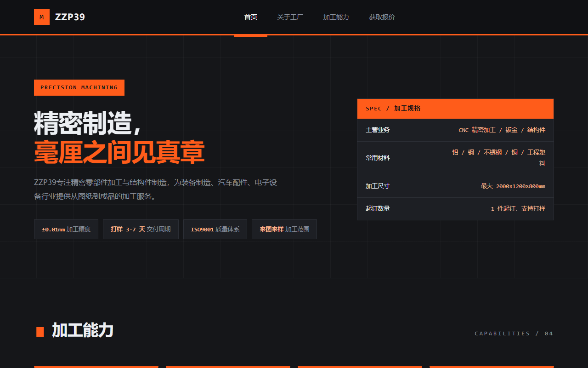The width and height of the screenshot is (588, 368).
Task: Select the 打样 3-7 天 交付周期 tag
Action: pyautogui.click(x=141, y=229)
